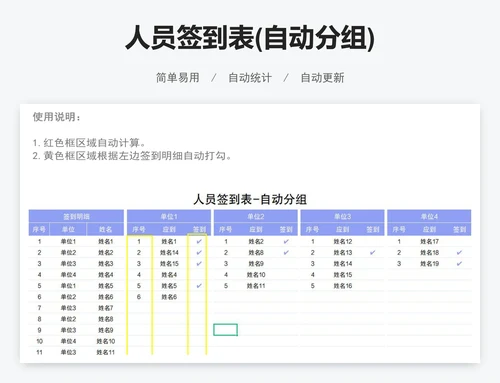The height and width of the screenshot is (383, 500).
Task: Click the 序号 column header under 单位3
Action: point(312,229)
